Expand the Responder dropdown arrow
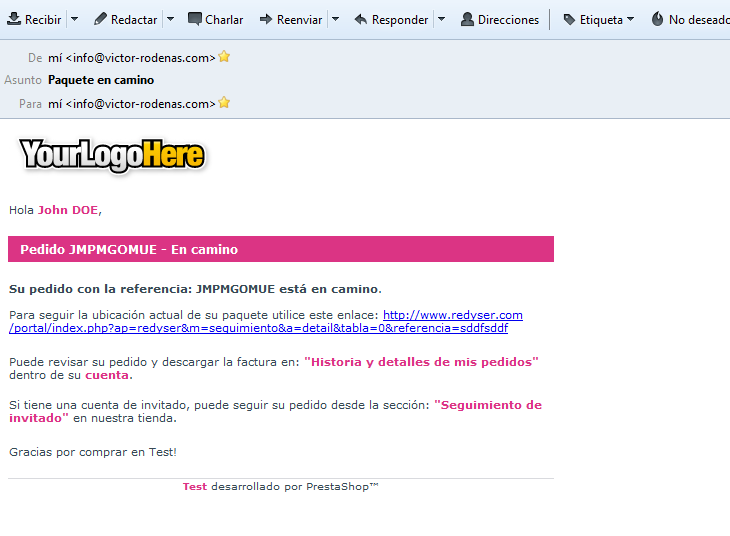 tap(441, 20)
